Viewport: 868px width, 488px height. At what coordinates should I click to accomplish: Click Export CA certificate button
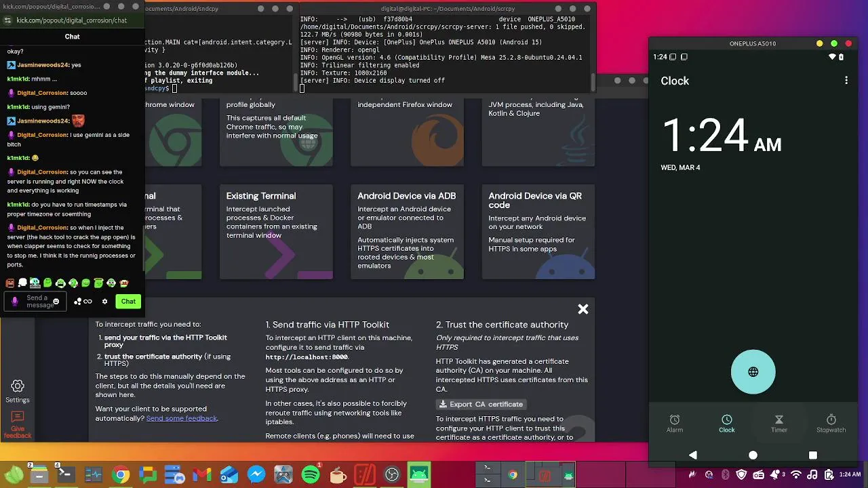point(481,404)
